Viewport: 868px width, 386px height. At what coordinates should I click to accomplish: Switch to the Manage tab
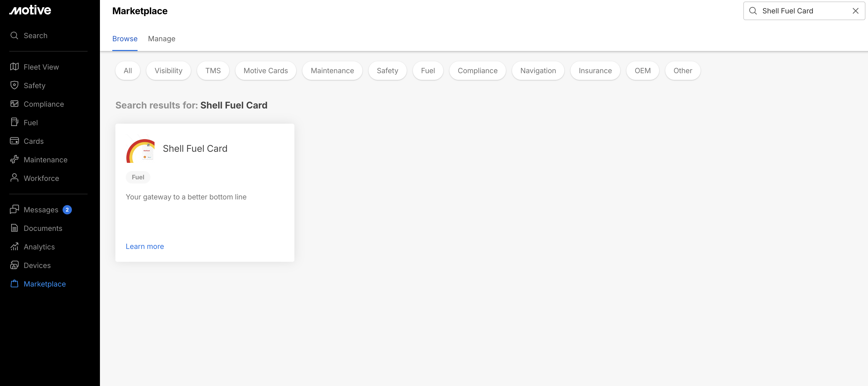161,39
